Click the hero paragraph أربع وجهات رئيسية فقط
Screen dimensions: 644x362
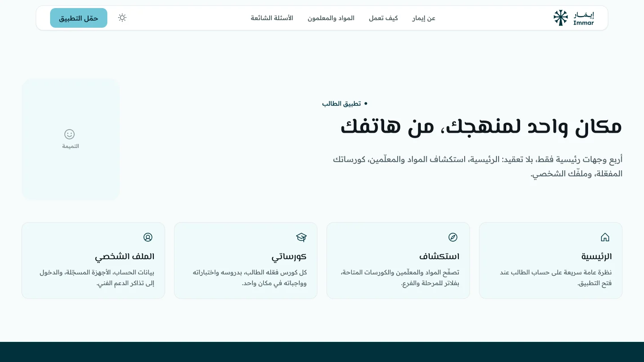pyautogui.click(x=478, y=167)
